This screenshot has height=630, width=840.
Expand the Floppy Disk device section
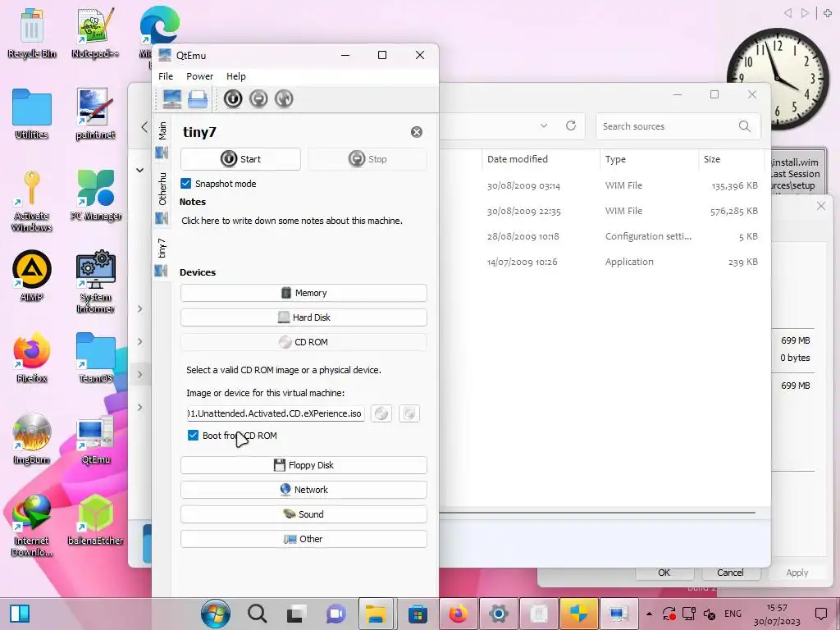tap(304, 465)
